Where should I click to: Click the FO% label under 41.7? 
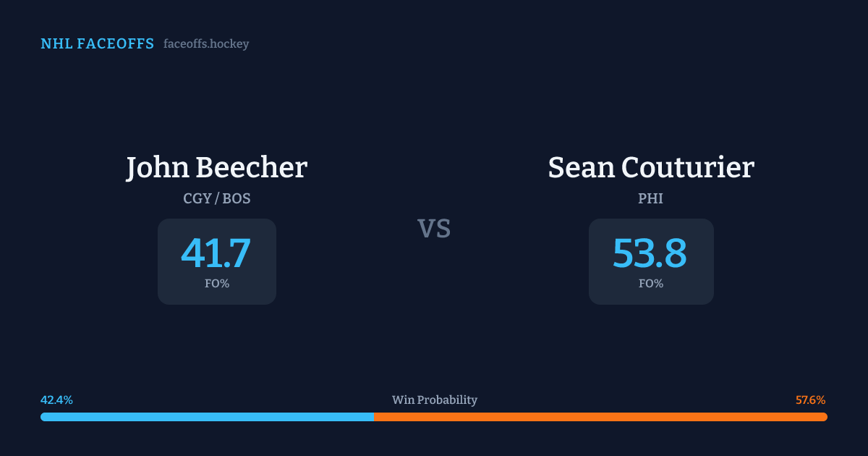click(x=217, y=284)
